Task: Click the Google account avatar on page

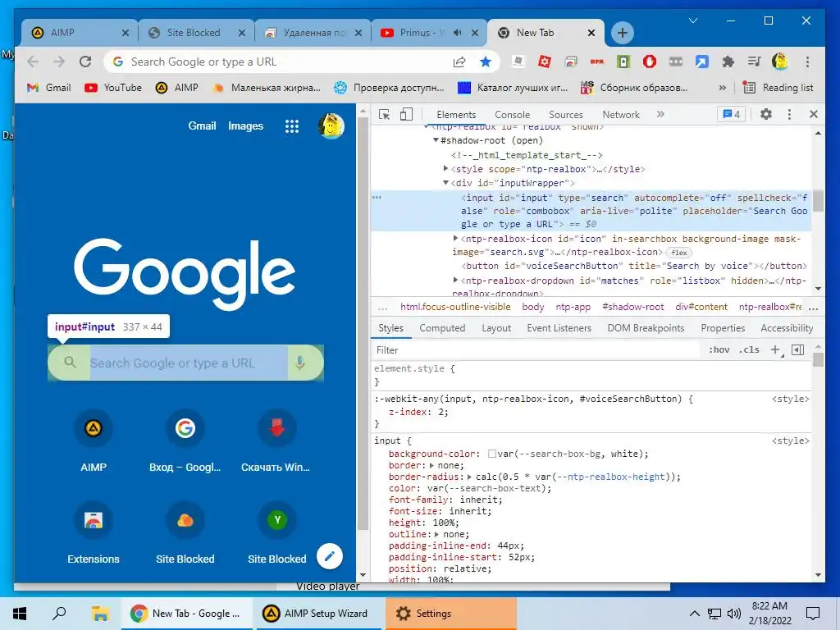Action: point(331,126)
